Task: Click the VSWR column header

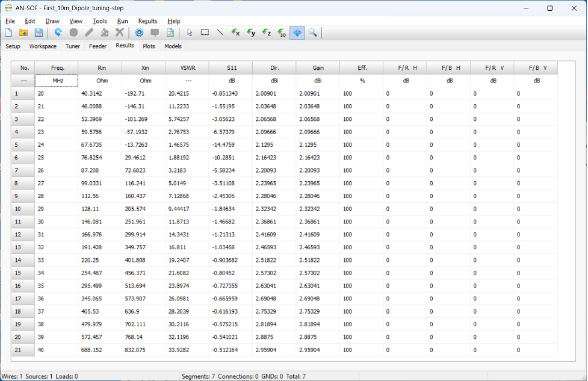Action: tap(187, 68)
